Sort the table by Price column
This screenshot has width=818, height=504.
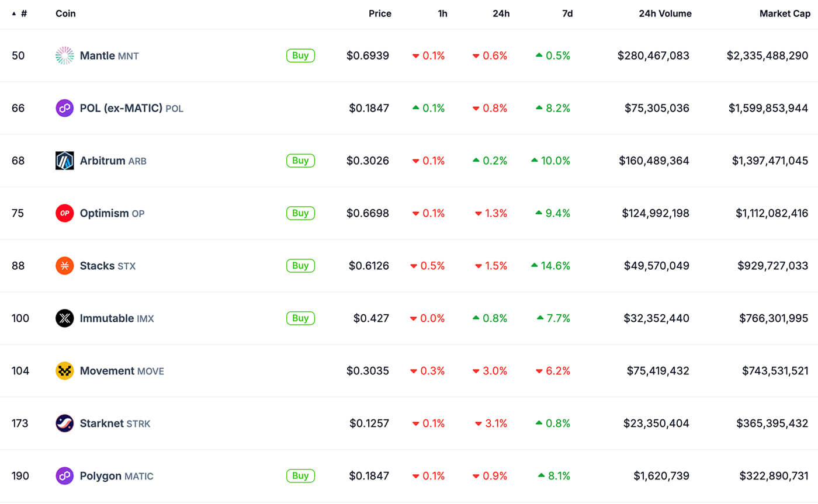click(380, 13)
